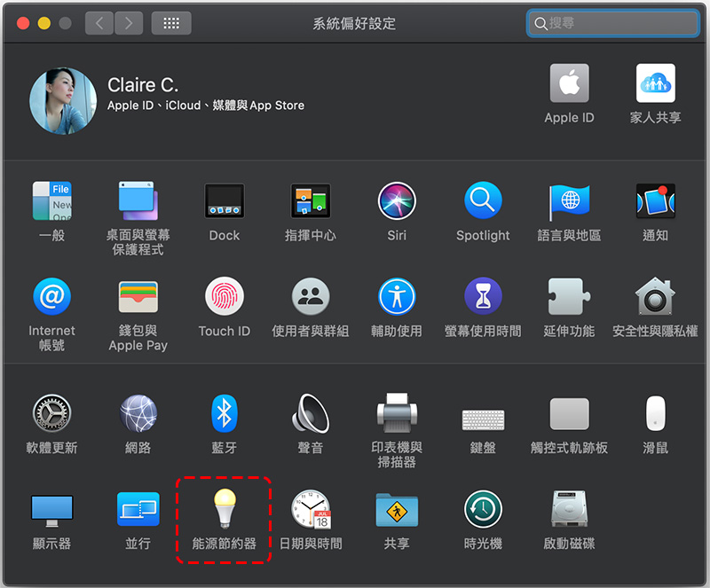Screen dimensions: 710x588
Task: Open 藍牙 (Bluetooth) preferences
Action: point(225,413)
